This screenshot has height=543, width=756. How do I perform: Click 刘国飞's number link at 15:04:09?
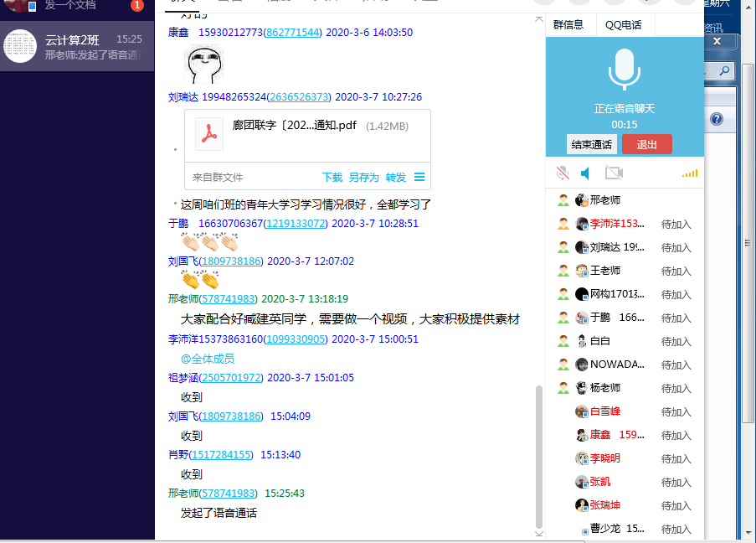click(231, 416)
